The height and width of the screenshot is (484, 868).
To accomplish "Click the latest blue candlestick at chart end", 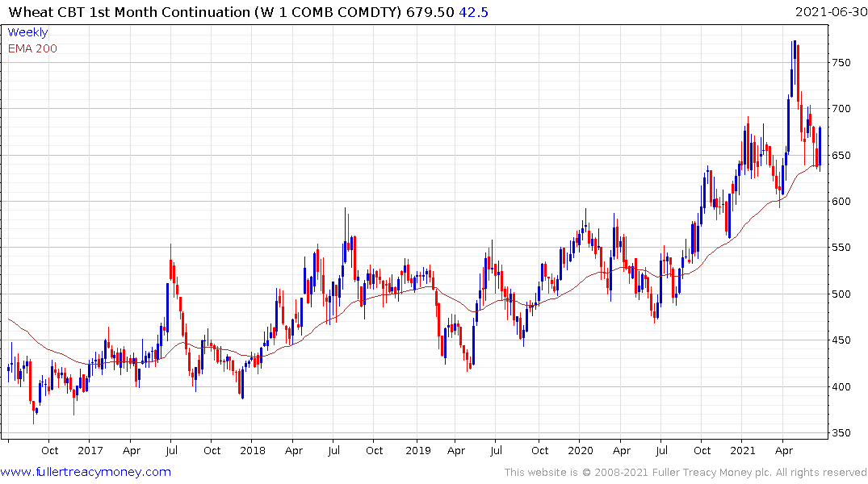I will coord(820,147).
